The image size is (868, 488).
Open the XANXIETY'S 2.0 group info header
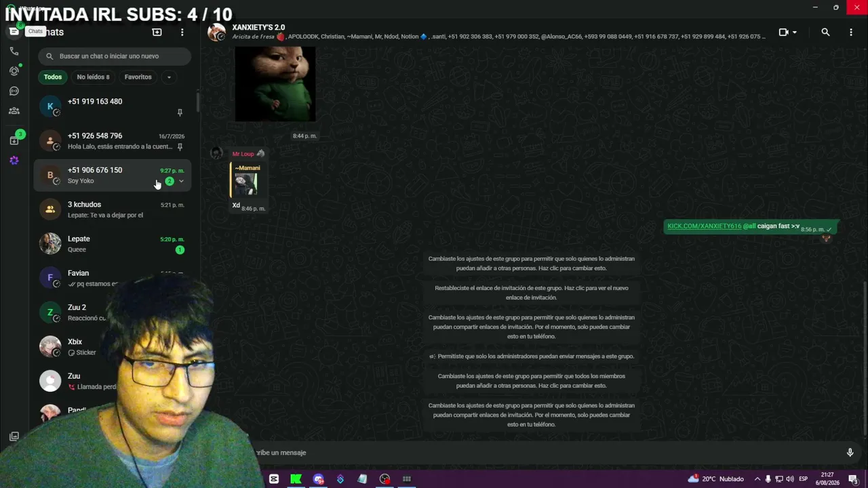[498, 32]
